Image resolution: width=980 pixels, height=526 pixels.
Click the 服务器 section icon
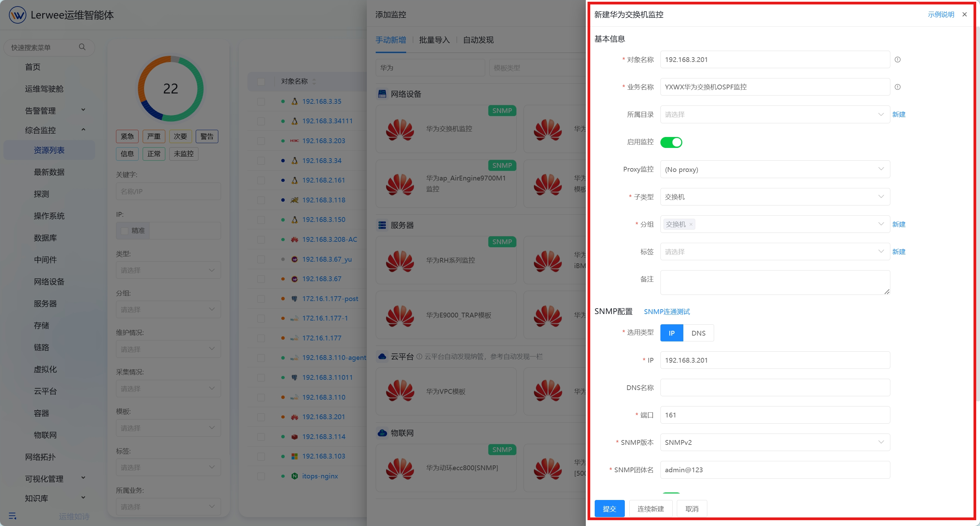pyautogui.click(x=382, y=225)
